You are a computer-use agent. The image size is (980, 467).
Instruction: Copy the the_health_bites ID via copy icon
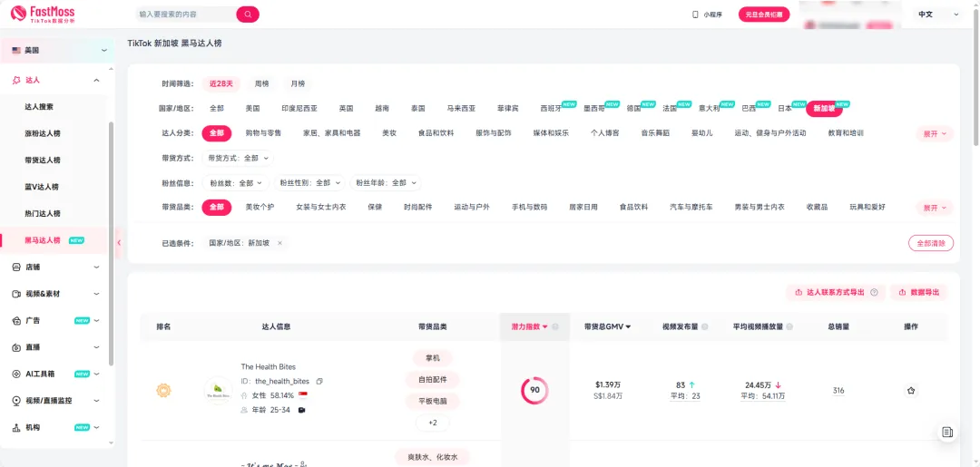(x=319, y=381)
